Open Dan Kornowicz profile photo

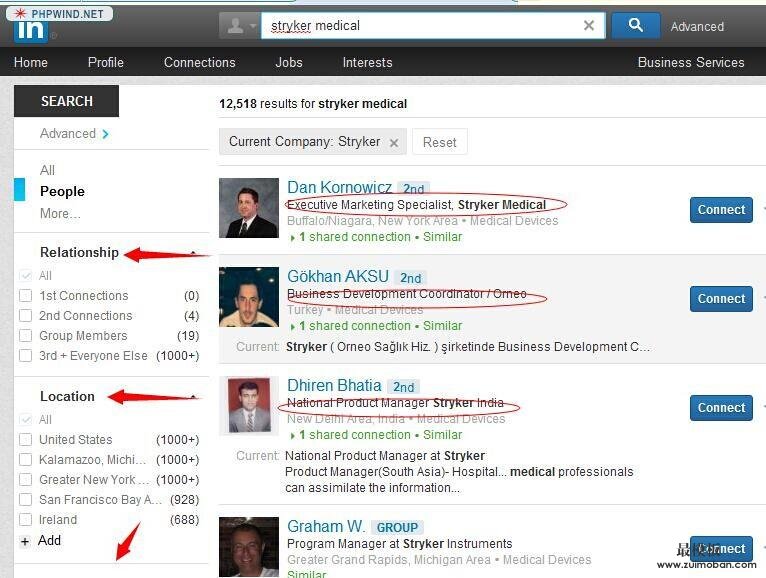(249, 208)
